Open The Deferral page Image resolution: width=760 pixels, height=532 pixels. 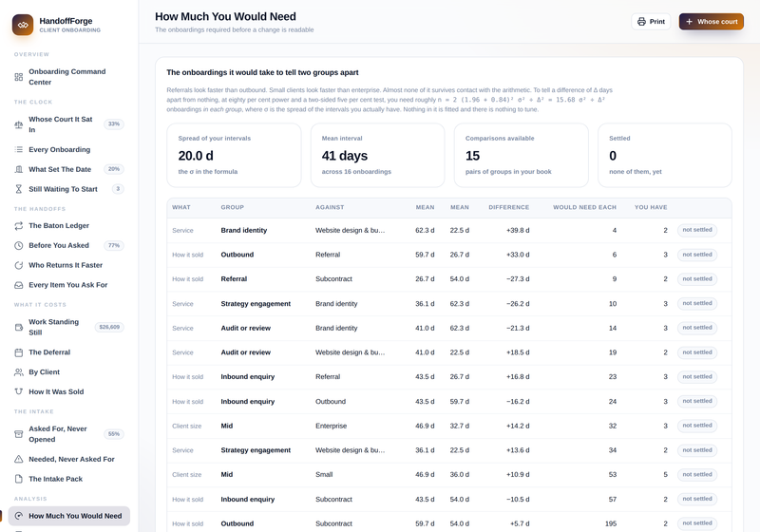coord(68,352)
